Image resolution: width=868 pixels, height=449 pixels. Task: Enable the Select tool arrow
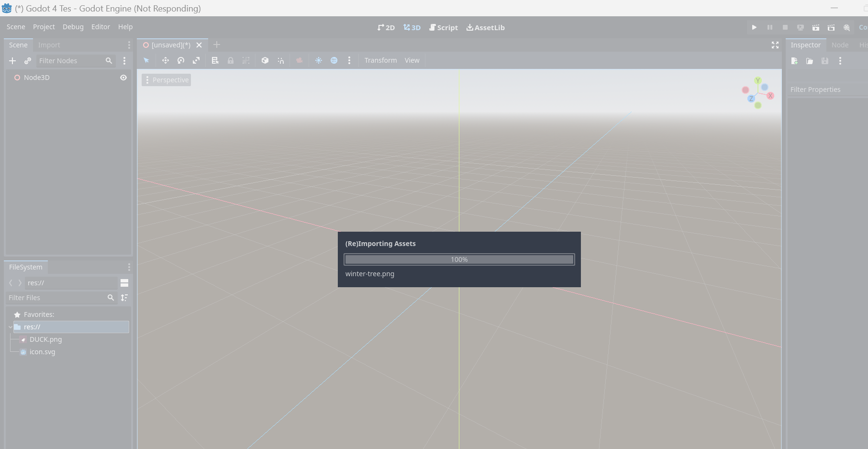[146, 60]
